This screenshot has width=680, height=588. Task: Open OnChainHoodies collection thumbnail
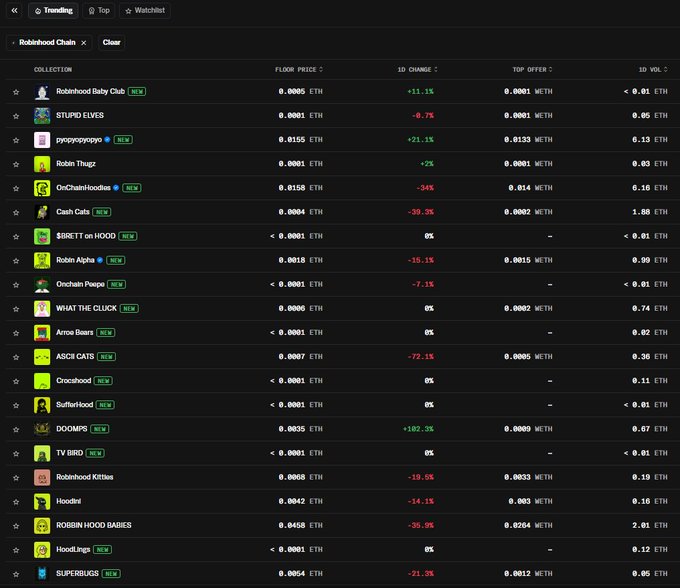tap(42, 188)
